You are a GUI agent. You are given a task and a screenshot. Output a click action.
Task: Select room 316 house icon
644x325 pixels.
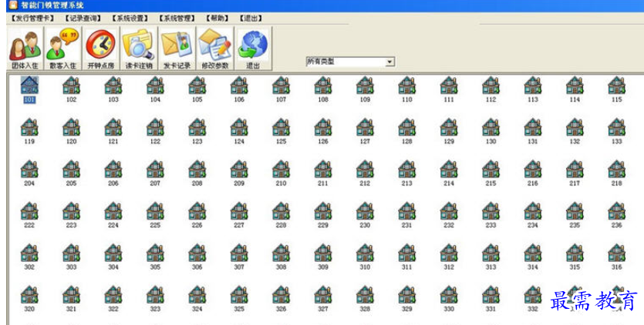[617, 253]
